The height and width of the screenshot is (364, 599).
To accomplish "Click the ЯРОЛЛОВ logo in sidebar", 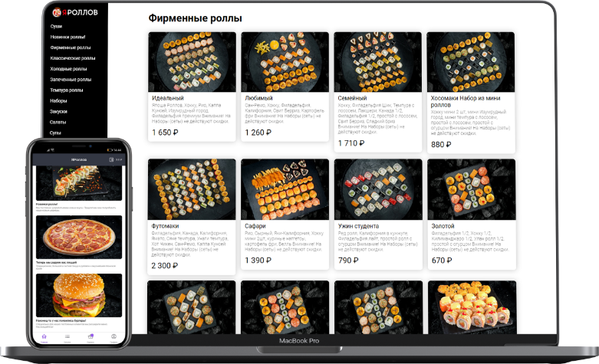I will [75, 12].
